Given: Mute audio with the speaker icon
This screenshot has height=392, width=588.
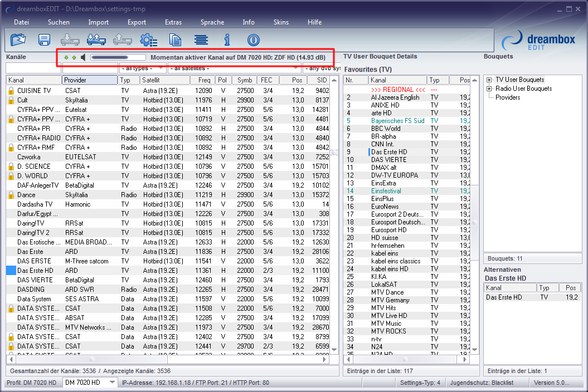Looking at the screenshot, I should 83,57.
